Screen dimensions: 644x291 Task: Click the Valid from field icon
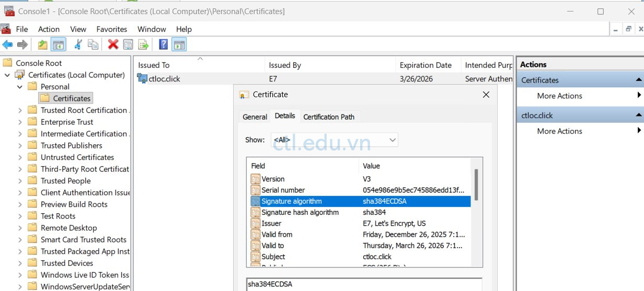[255, 235]
